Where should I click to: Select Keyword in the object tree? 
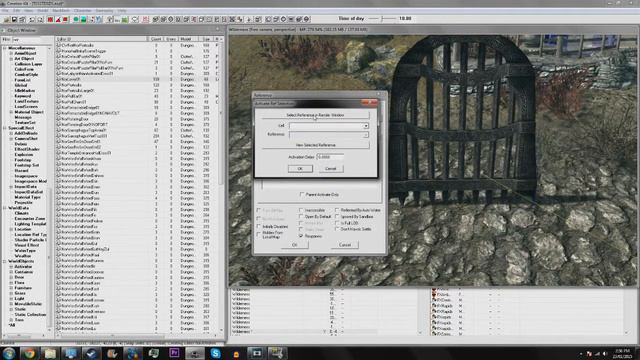click(x=23, y=96)
